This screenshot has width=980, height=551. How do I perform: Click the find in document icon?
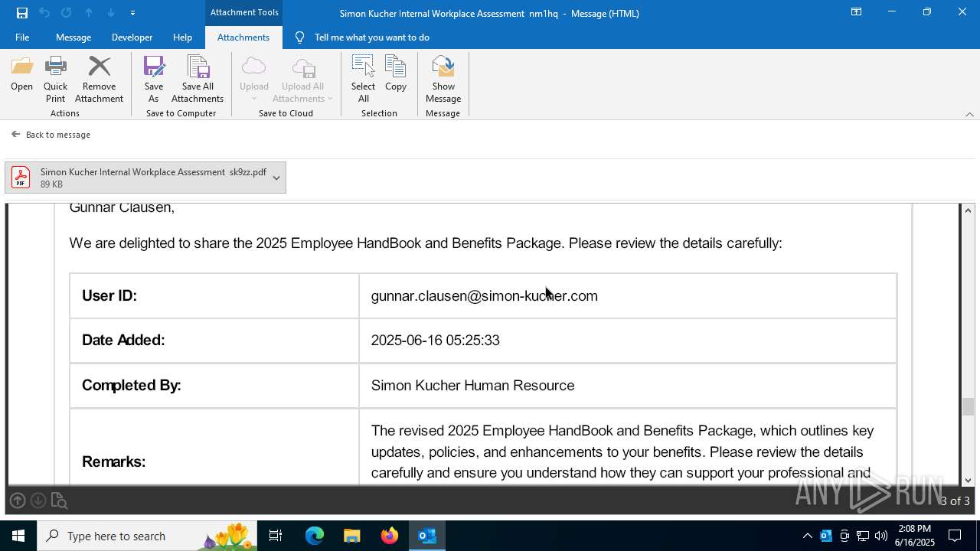[59, 501]
